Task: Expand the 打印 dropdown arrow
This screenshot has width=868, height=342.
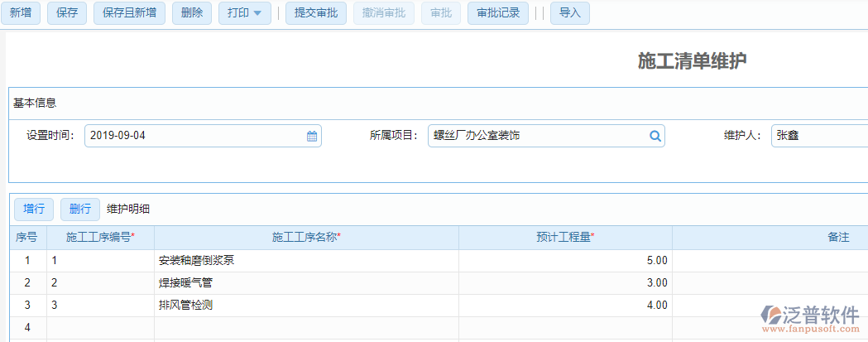Action: coord(257,13)
